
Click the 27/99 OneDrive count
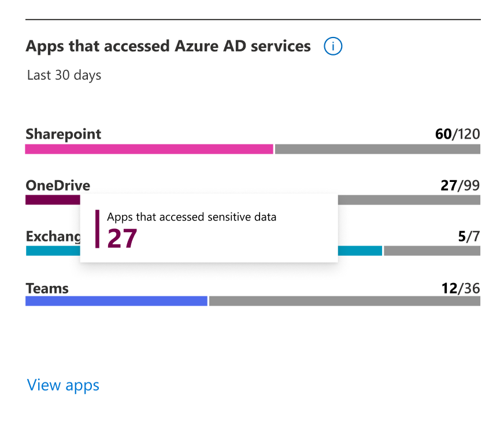[460, 185]
